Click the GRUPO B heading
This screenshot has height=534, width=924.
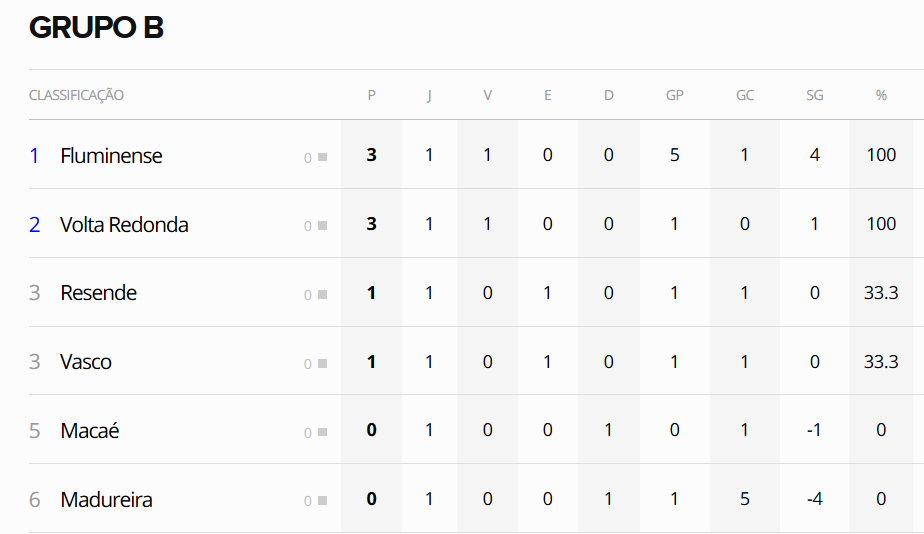[96, 28]
